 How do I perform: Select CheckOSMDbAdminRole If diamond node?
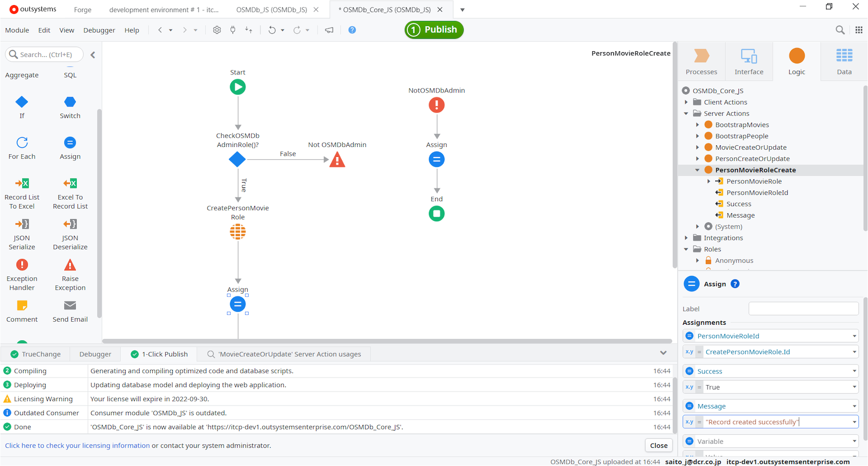pos(237,159)
